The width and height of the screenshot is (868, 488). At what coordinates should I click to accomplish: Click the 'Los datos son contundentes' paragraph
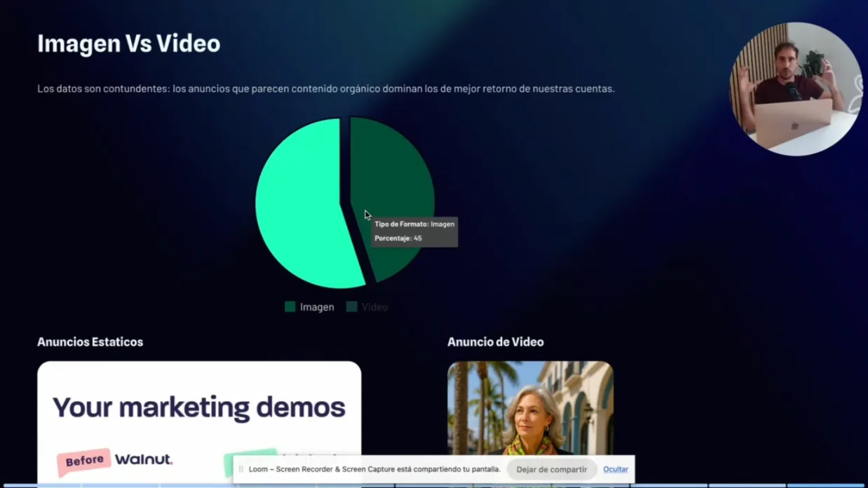326,88
